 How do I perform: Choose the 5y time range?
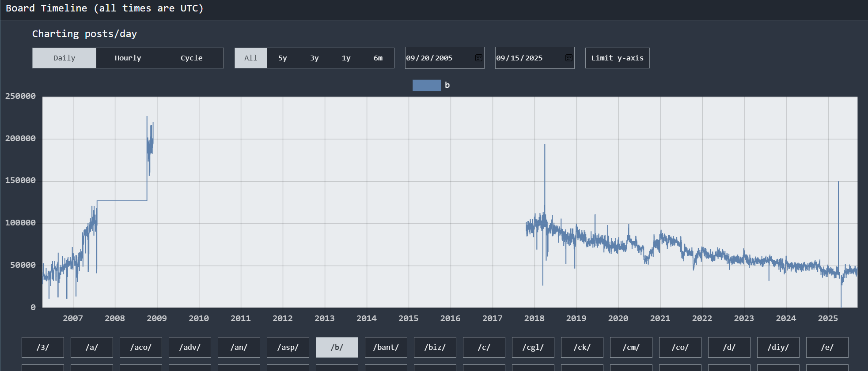282,58
